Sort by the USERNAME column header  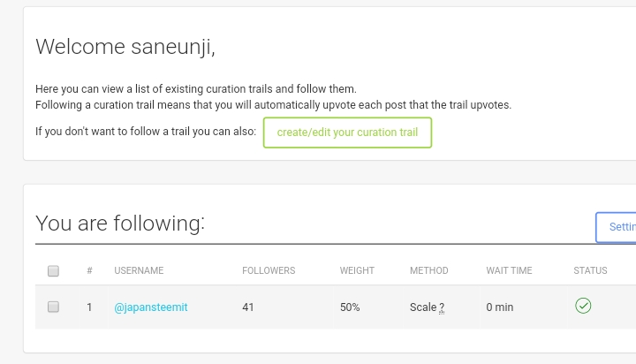click(139, 270)
